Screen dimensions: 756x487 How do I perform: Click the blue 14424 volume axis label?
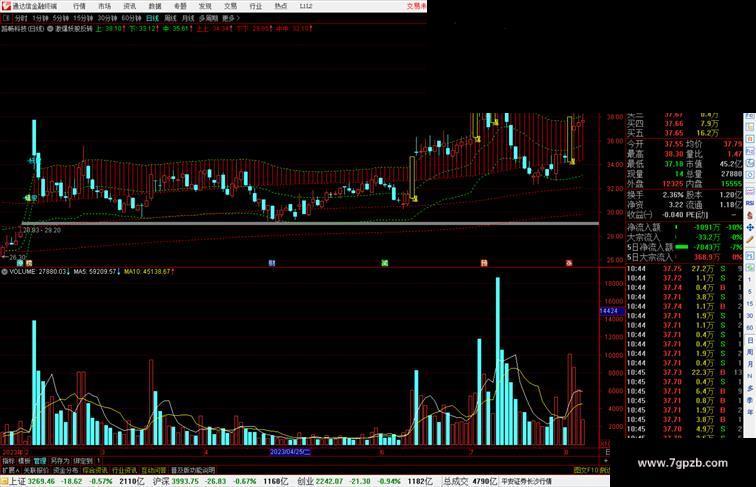[x=611, y=311]
